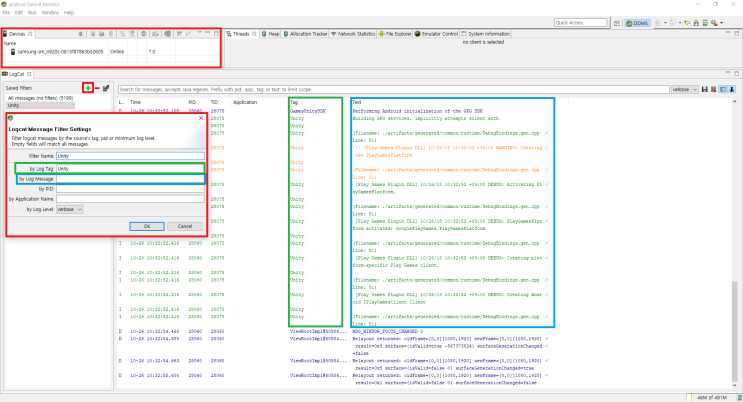Switch to the Heap tab
The width and height of the screenshot is (743, 402).
(271, 34)
